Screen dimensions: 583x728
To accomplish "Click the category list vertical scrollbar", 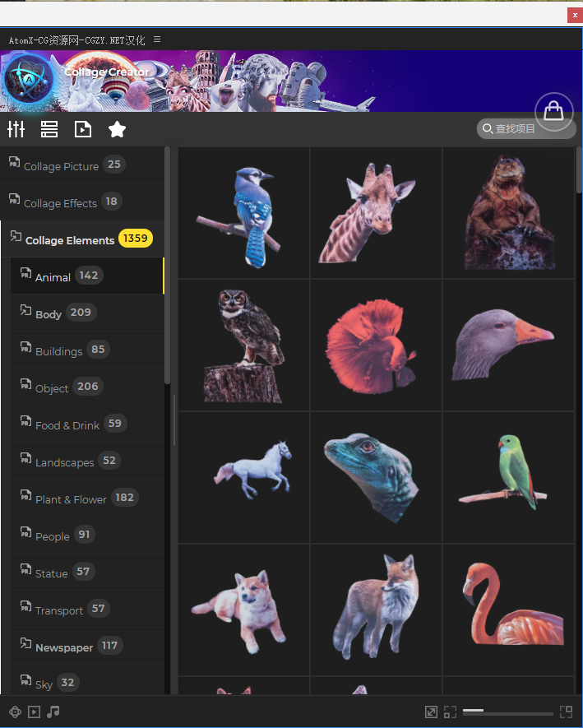I will (x=167, y=266).
